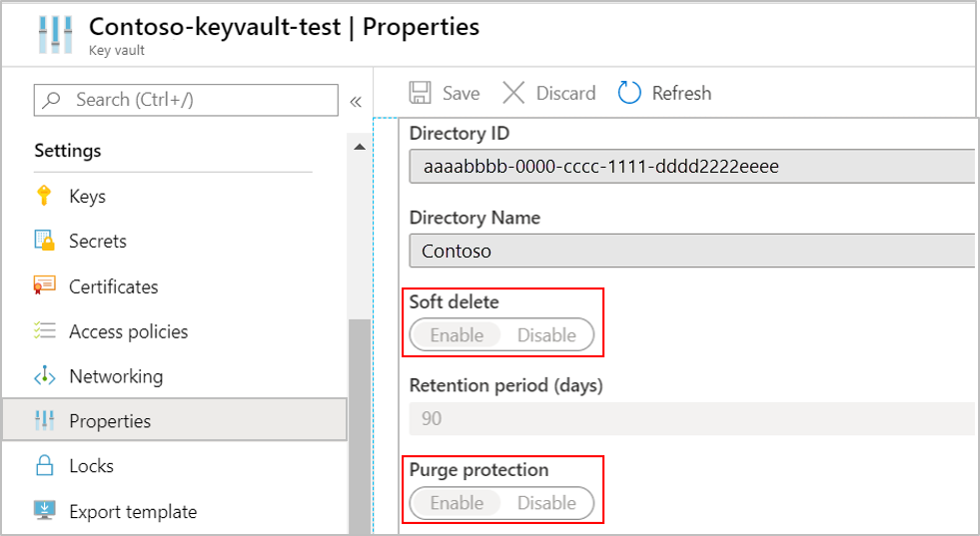Click the Retention period days field
Viewport: 980px width, 536px height.
[x=691, y=418]
